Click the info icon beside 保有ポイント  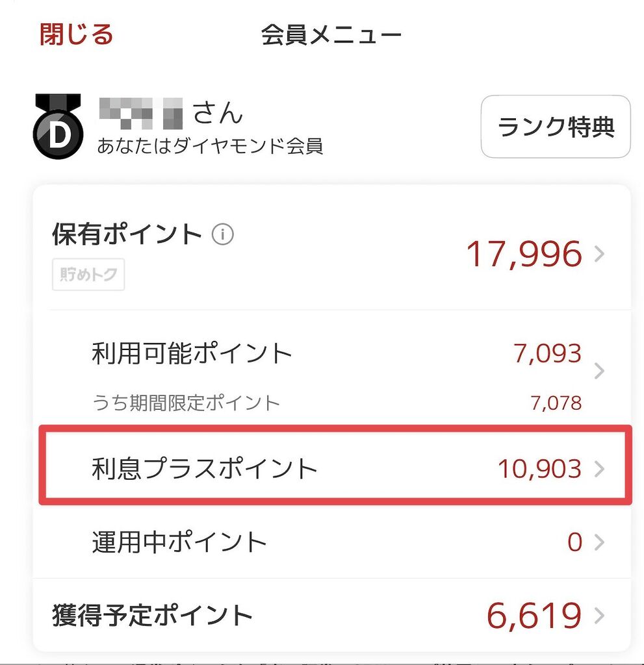point(223,234)
